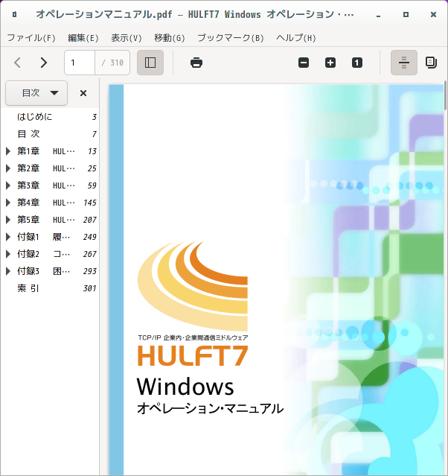Open the 表示(V) menu

(127, 38)
